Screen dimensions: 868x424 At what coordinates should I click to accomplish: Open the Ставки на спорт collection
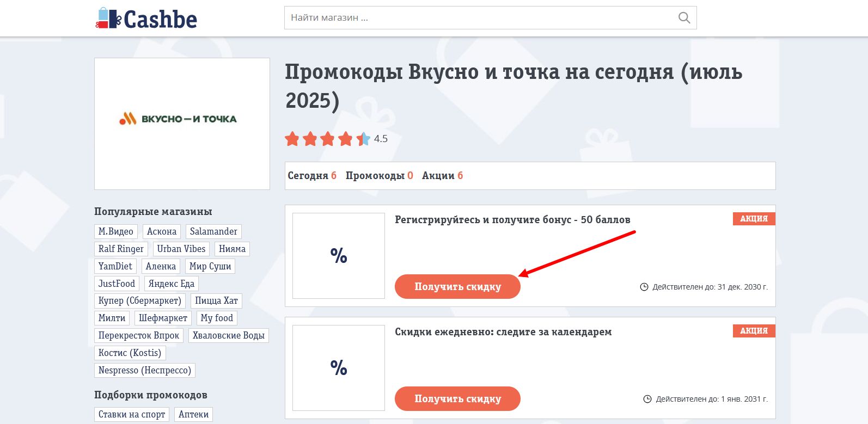pos(132,414)
